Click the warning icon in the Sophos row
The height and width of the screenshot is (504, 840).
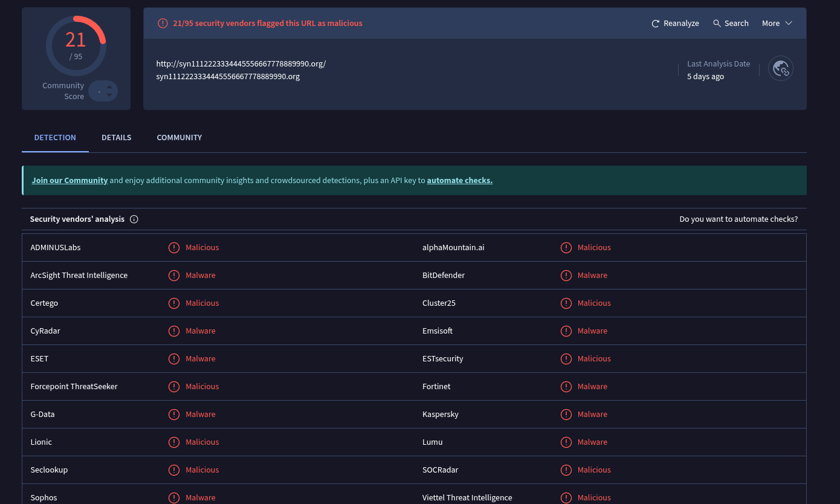174,497
